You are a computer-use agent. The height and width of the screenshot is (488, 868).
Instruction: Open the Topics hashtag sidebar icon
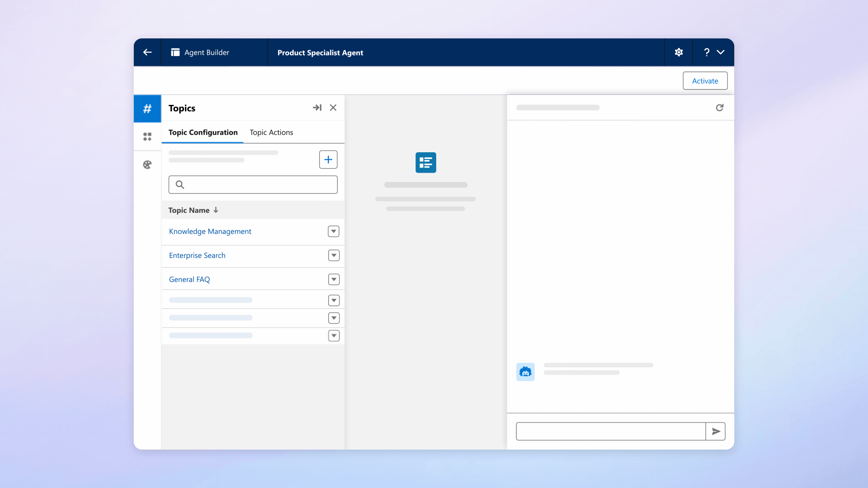pos(147,108)
